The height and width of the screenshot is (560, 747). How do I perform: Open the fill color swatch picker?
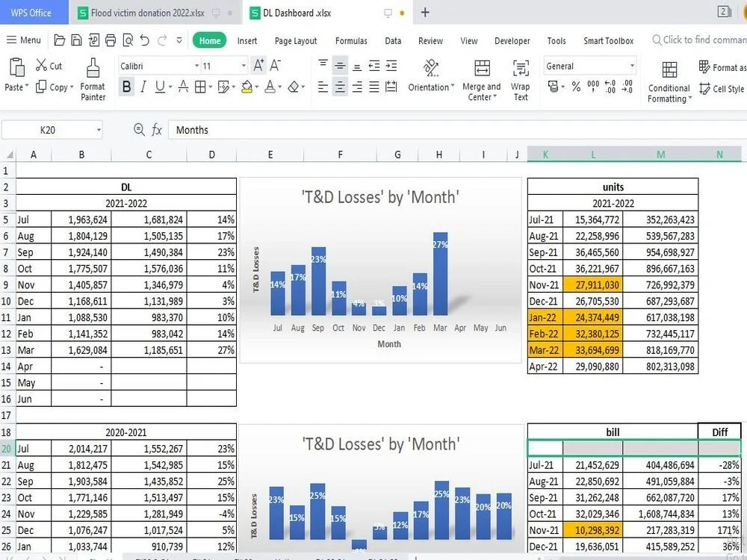point(247,87)
